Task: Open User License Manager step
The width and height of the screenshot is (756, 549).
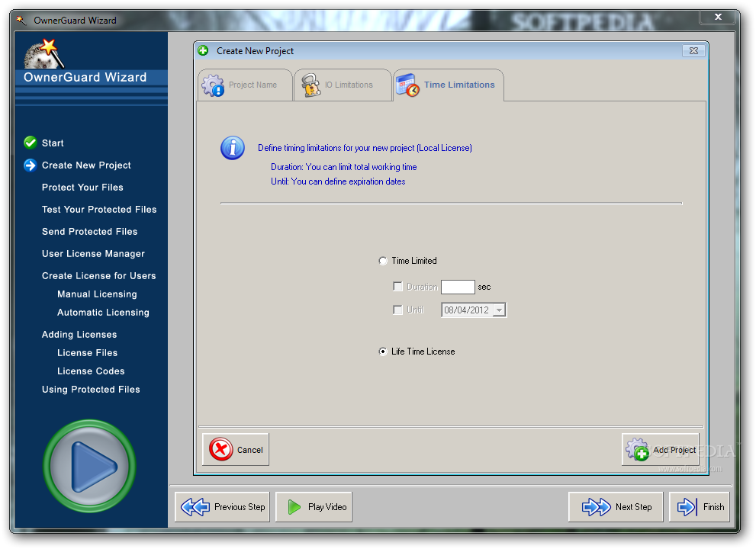Action: point(93,254)
